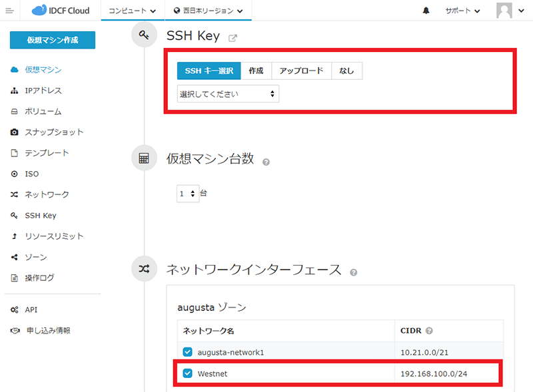Open the 選択してください SSH key dropdown
533x392 pixels.
click(x=228, y=94)
